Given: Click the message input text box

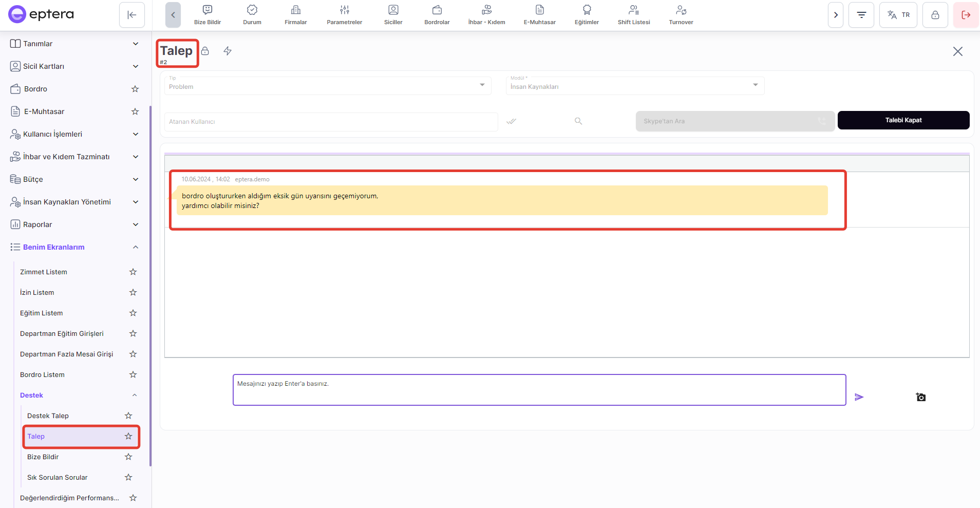Looking at the screenshot, I should pos(539,390).
